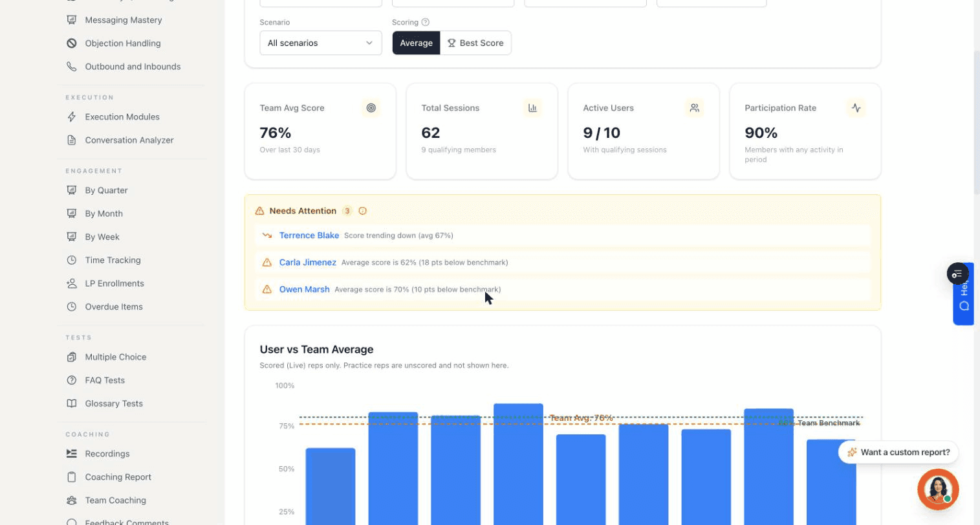Open By Month engagement report
This screenshot has height=525, width=980.
coord(103,214)
